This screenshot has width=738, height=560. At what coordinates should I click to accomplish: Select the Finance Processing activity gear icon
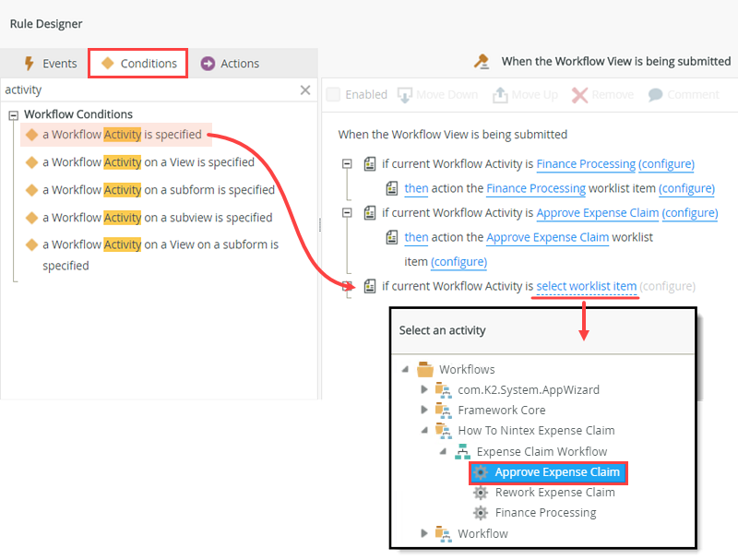pos(480,513)
